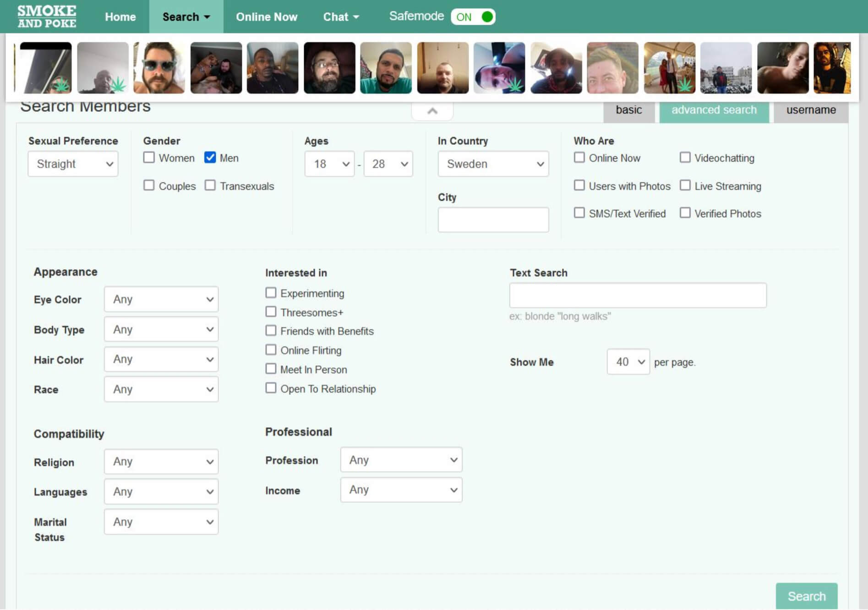This screenshot has width=868, height=610.
Task: Tick the Verified Photos checkbox
Action: point(685,213)
